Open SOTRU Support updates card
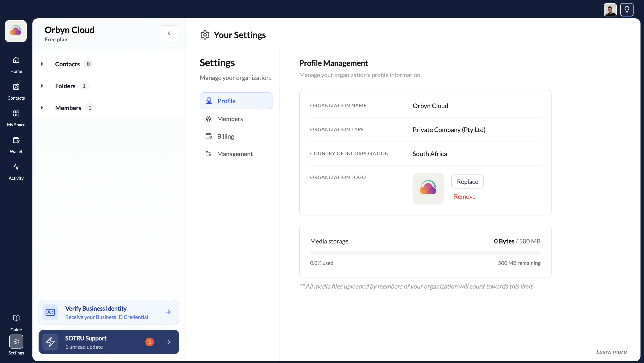The height and width of the screenshot is (363, 644). point(109,342)
